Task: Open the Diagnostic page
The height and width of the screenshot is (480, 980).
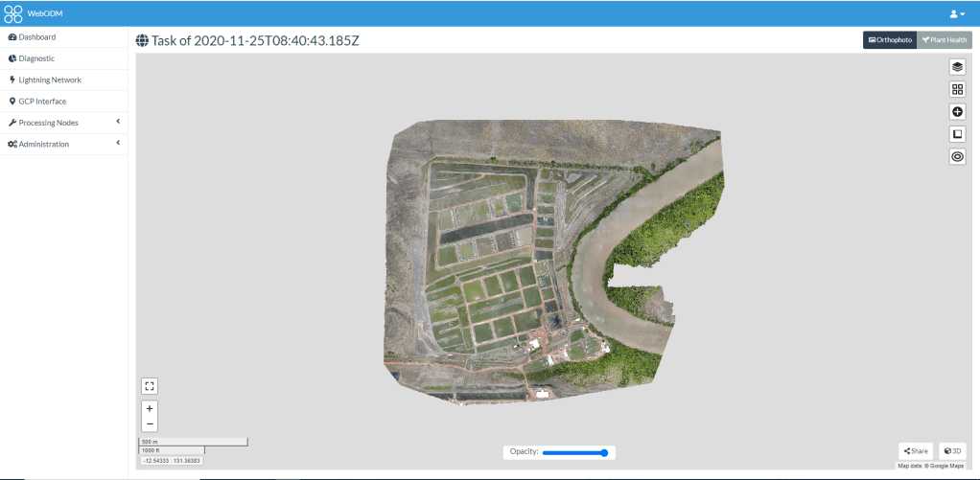Action: click(36, 58)
